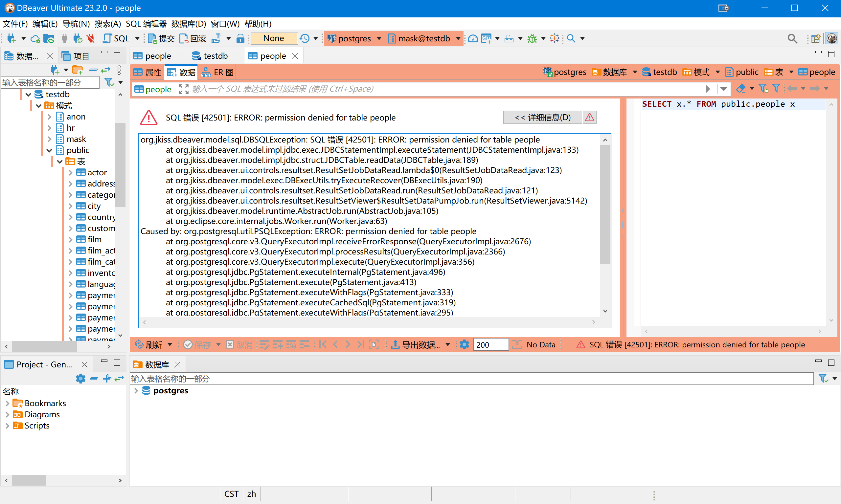This screenshot has width=841, height=504.
Task: Click the connect plug icon in toolbar
Action: click(x=64, y=38)
